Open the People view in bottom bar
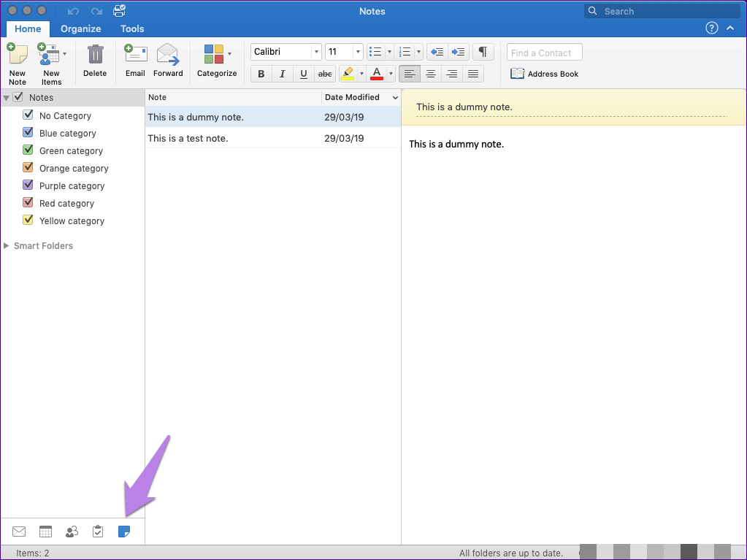Viewport: 747px width, 560px height. pos(72,532)
